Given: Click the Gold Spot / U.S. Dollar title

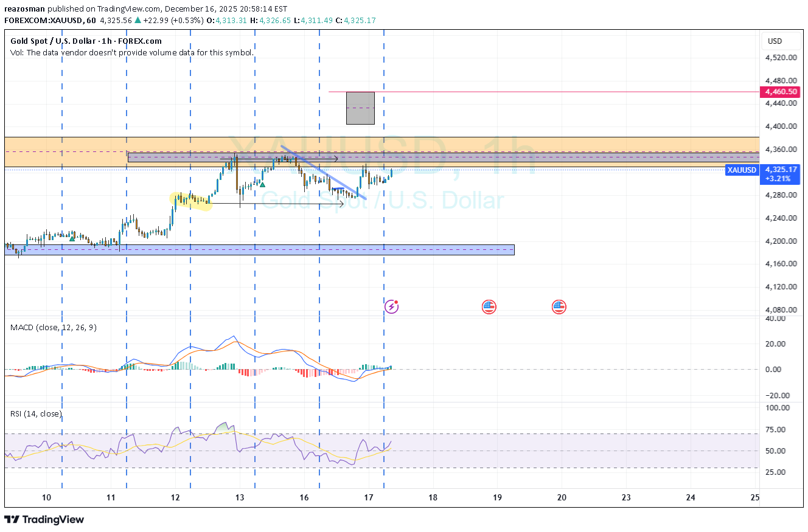Looking at the screenshot, I should coord(86,41).
